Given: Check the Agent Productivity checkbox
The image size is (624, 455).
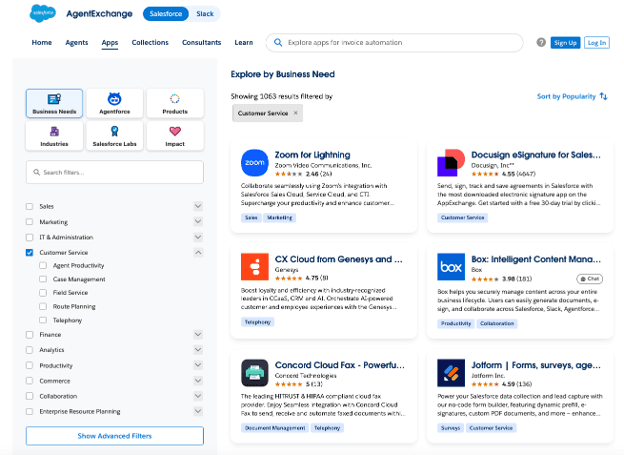Looking at the screenshot, I should coord(43,266).
